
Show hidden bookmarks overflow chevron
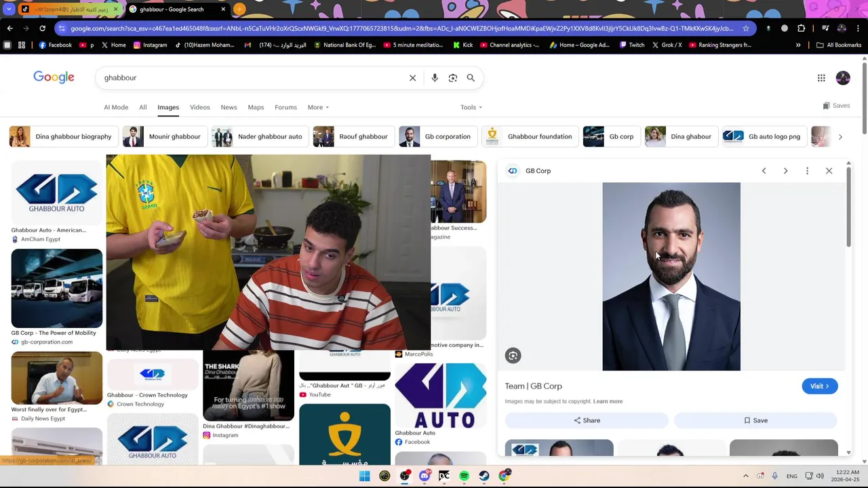coord(798,45)
